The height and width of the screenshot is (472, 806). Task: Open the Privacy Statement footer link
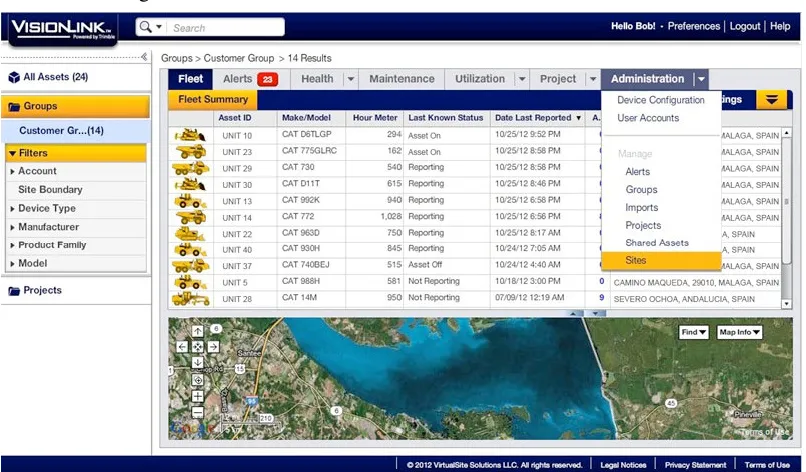[x=695, y=465]
